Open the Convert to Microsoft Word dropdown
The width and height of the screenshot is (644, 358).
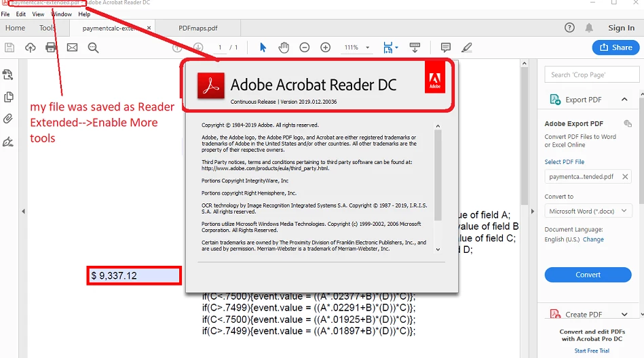[x=588, y=211]
